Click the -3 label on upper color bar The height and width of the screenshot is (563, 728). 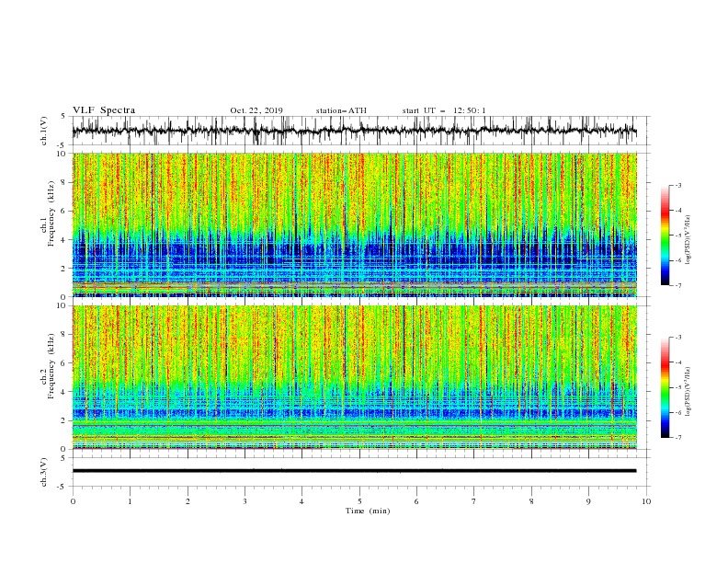point(678,185)
